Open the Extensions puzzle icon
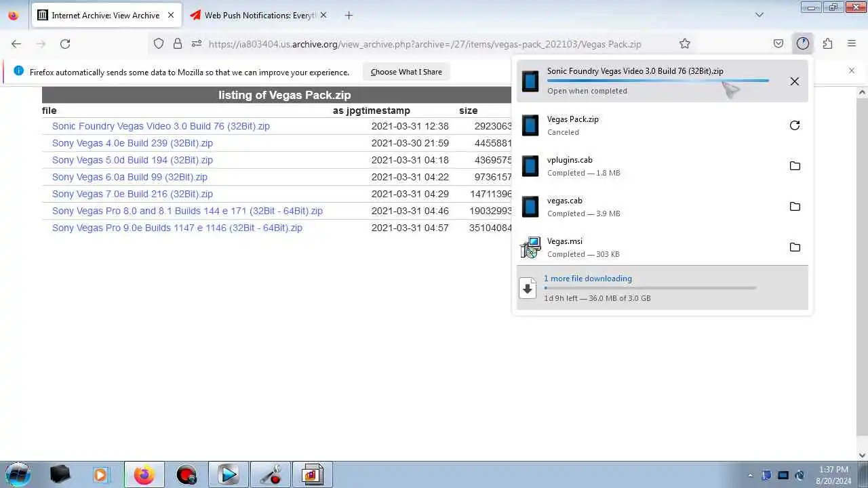 [827, 43]
